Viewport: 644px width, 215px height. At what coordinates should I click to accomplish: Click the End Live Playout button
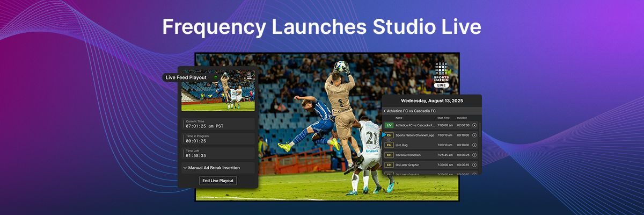218,181
